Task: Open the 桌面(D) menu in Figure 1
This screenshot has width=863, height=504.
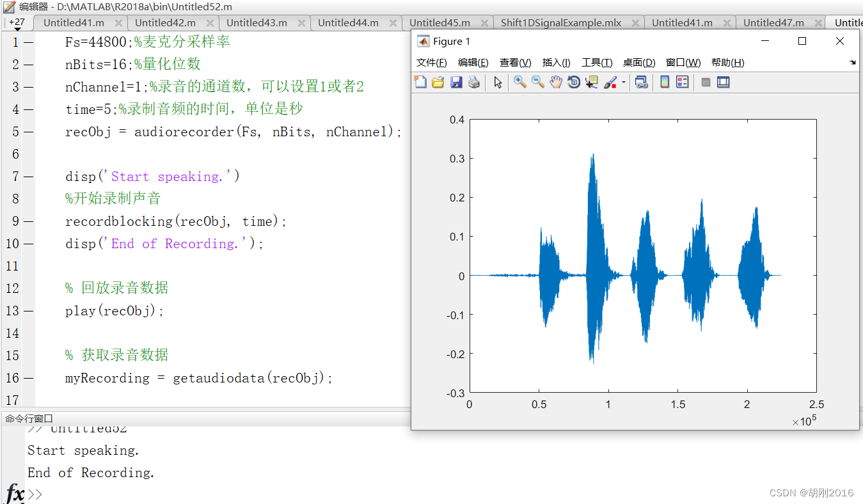Action: pos(639,63)
